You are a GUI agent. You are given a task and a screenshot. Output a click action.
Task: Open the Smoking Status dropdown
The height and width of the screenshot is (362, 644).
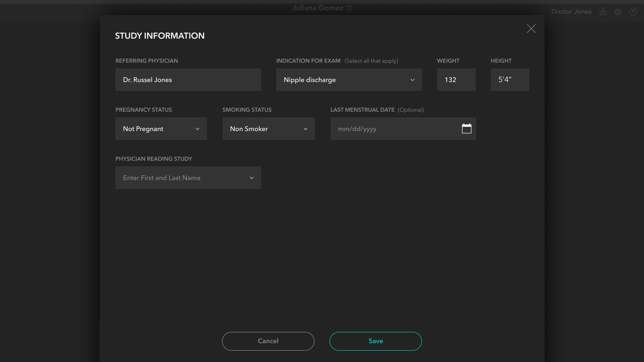pos(268,129)
